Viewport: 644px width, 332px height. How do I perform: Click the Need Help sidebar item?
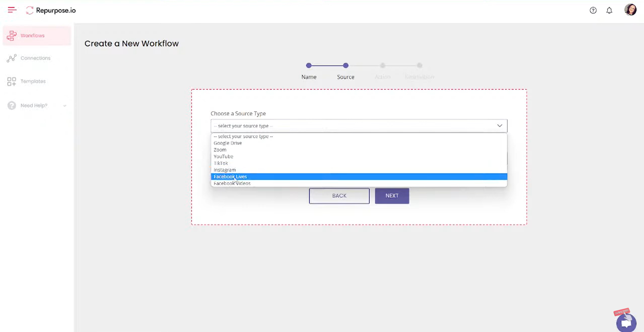pyautogui.click(x=34, y=105)
